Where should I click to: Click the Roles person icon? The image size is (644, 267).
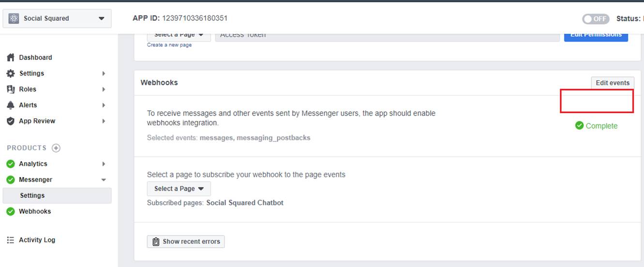pos(11,89)
